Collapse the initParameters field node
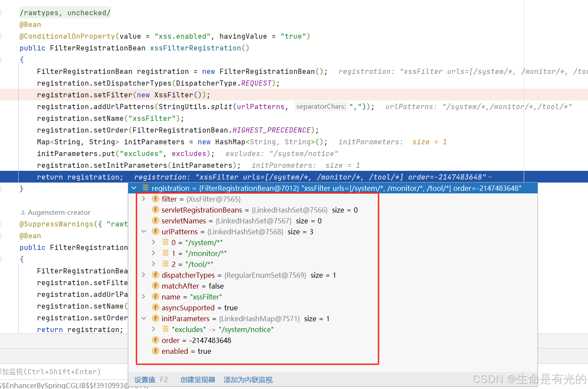 144,319
